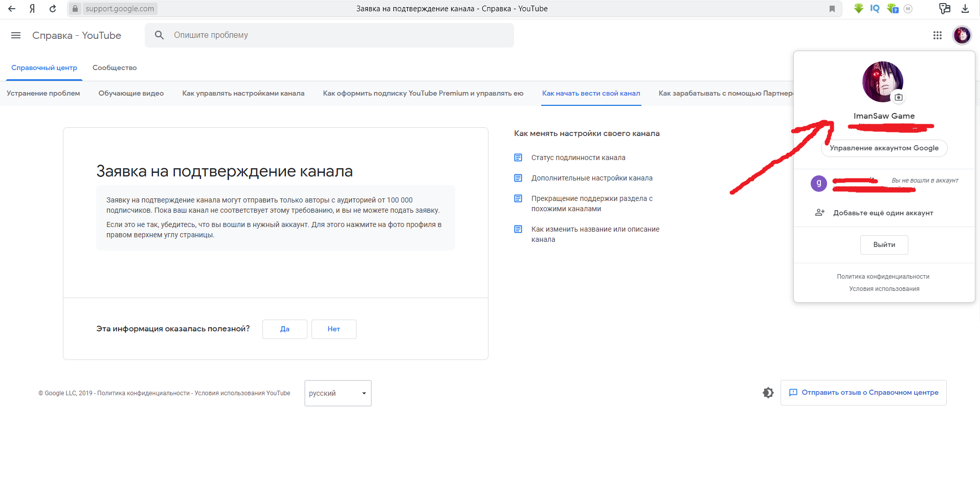The width and height of the screenshot is (980, 496).
Task: Change profile photo via camera icon
Action: 899,97
